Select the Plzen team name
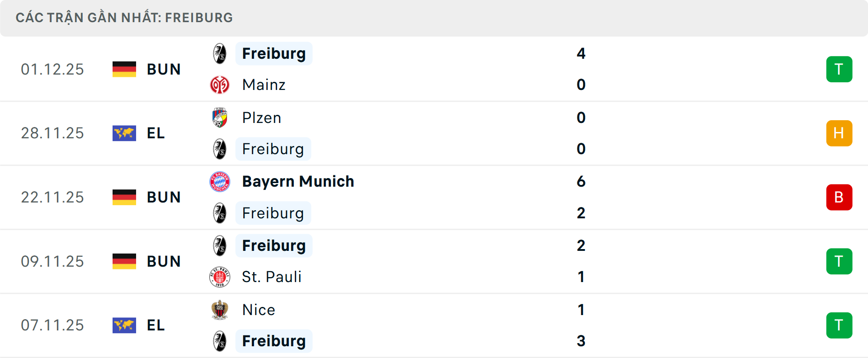The width and height of the screenshot is (868, 358). [261, 118]
